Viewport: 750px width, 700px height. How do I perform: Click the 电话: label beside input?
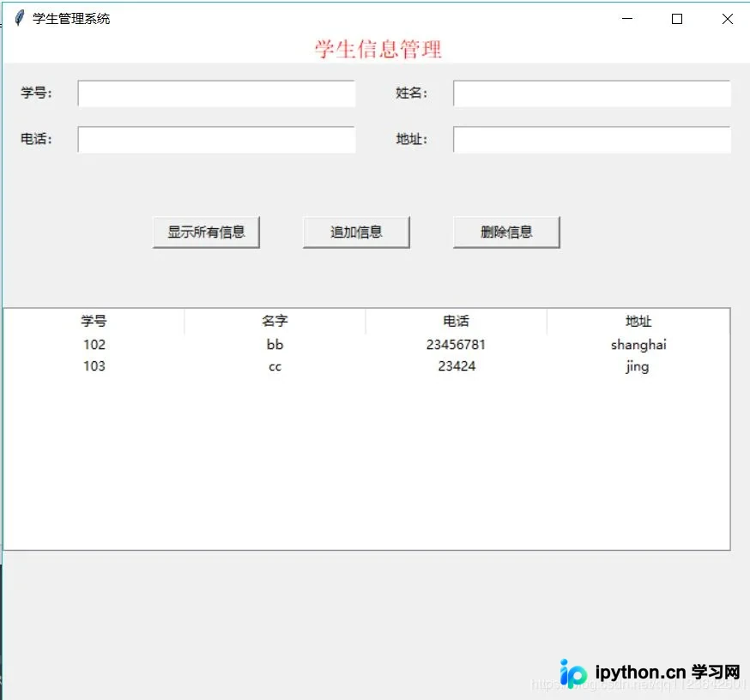(36, 139)
